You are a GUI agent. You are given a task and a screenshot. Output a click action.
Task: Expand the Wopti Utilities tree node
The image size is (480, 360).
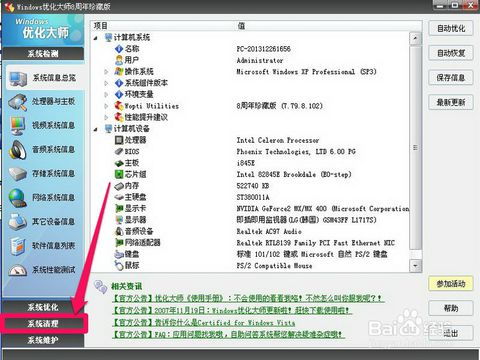click(106, 106)
